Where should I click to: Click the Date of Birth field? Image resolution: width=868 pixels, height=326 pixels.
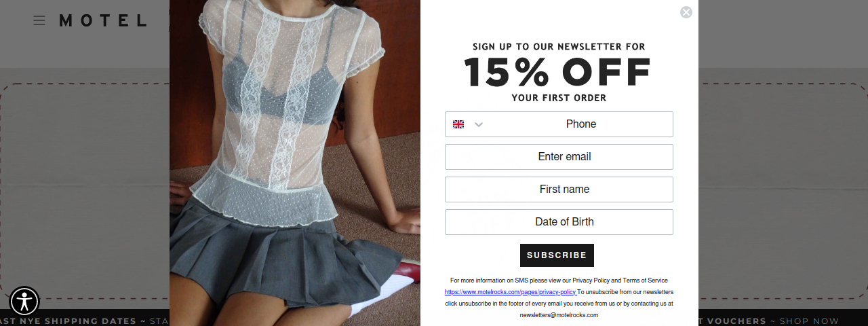coord(559,222)
